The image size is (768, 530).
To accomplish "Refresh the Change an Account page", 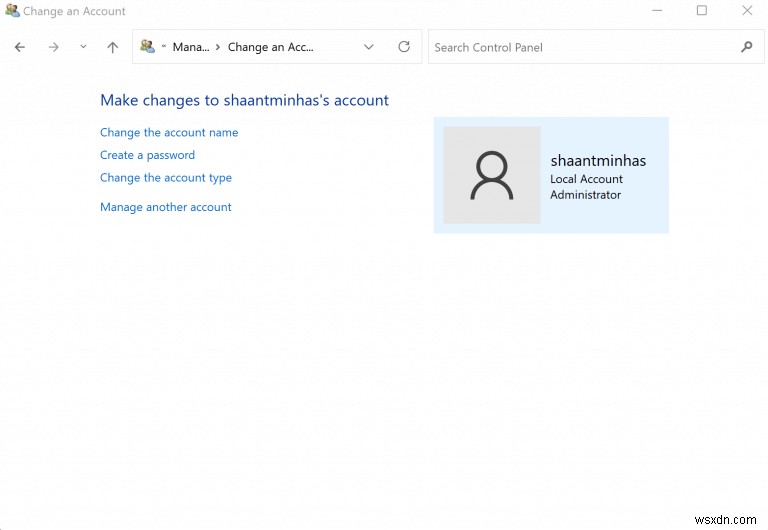I will [404, 47].
